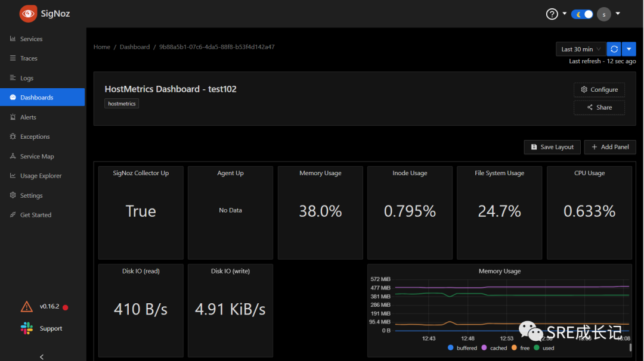
Task: Select the Memory Usage value panel title
Action: tap(320, 173)
